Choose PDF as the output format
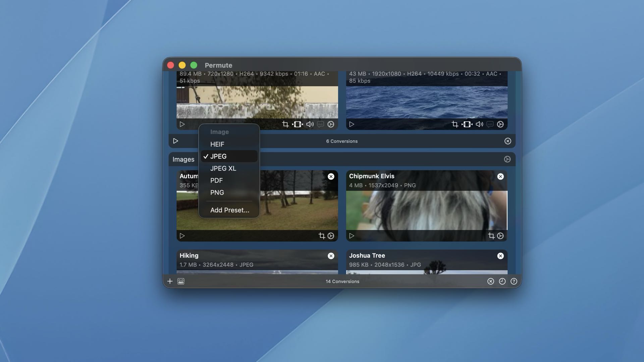 (x=229, y=180)
